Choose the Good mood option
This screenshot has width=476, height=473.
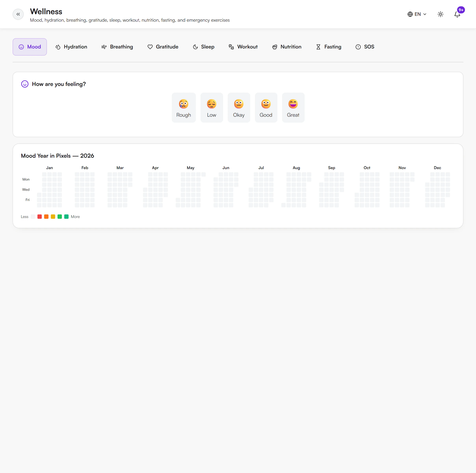(266, 107)
